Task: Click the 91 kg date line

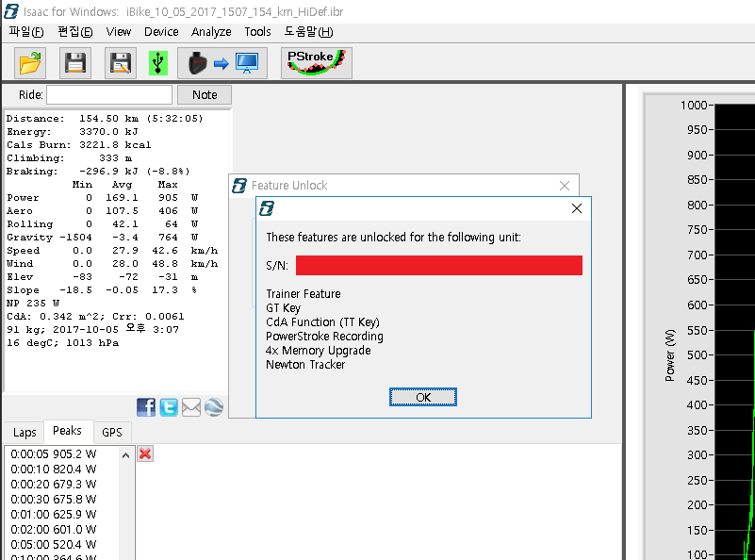Action: (x=92, y=329)
